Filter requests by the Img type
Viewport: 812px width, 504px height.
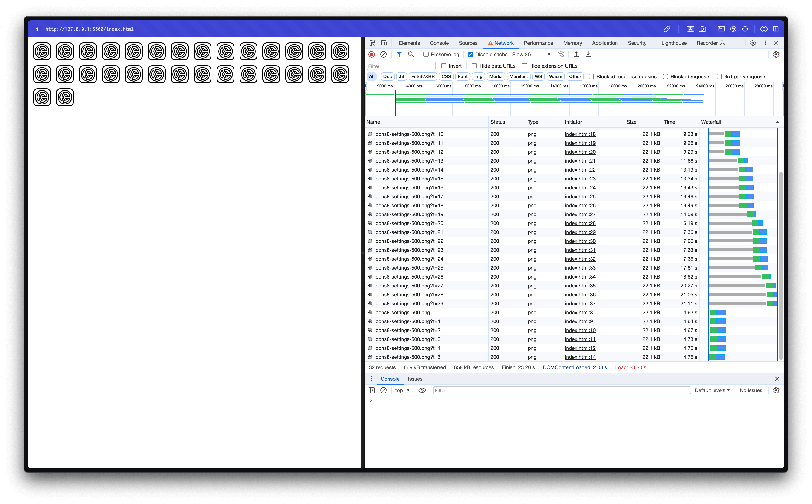click(x=478, y=77)
